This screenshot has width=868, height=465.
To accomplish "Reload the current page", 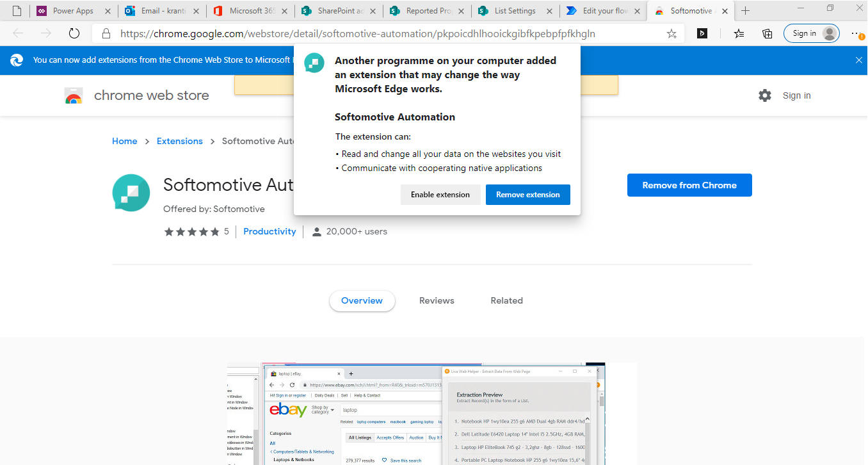I will click(74, 33).
